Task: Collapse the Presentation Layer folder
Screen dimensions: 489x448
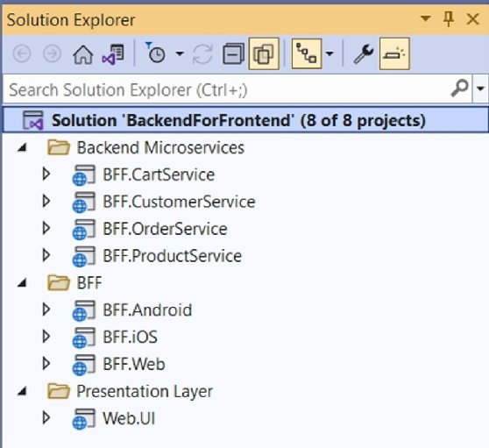Action: (22, 391)
